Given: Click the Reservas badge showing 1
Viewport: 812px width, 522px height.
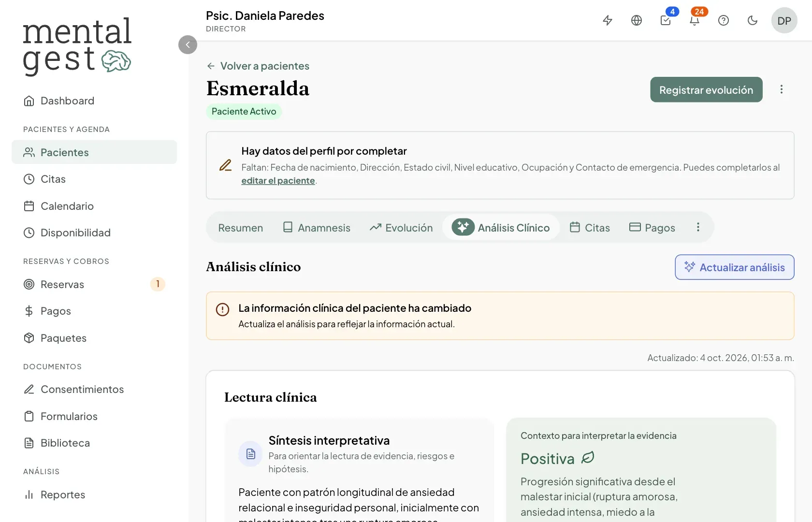Looking at the screenshot, I should point(158,284).
